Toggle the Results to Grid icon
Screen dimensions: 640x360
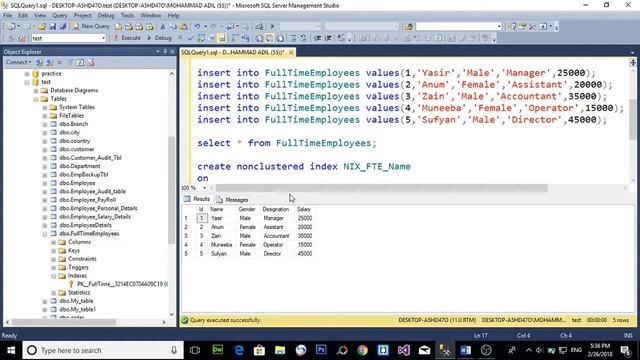tap(269, 38)
